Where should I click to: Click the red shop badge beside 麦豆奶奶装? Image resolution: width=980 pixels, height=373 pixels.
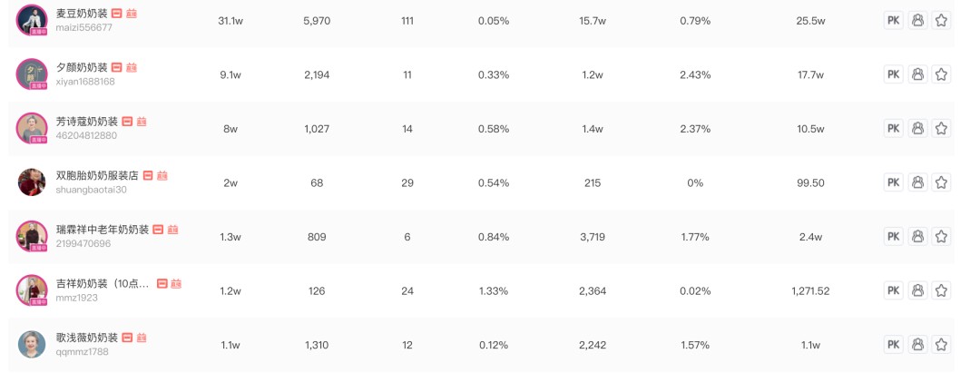(x=117, y=13)
